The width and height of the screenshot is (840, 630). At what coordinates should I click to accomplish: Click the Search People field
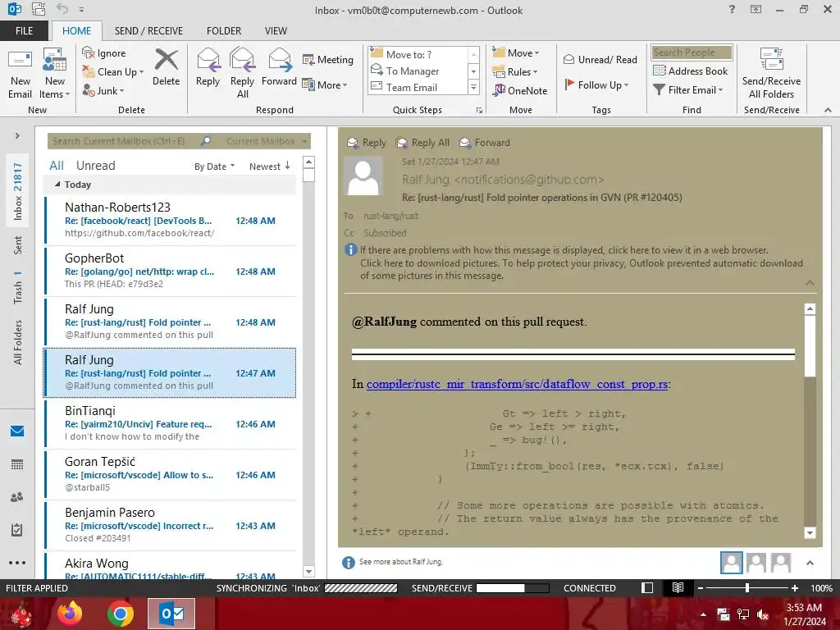pyautogui.click(x=692, y=52)
